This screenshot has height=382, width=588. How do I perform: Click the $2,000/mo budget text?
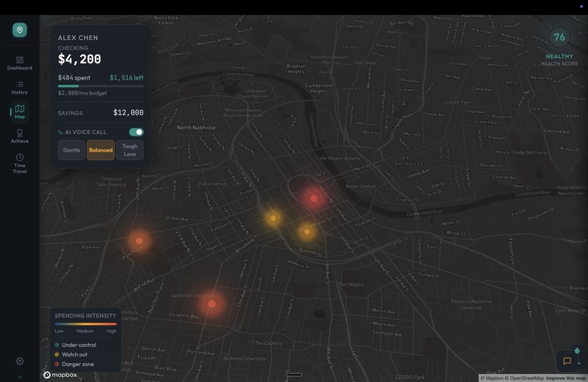pyautogui.click(x=82, y=93)
